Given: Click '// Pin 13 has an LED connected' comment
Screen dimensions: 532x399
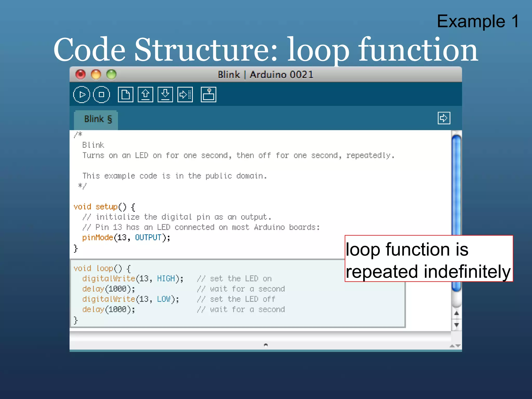Looking at the screenshot, I should coord(201,228).
